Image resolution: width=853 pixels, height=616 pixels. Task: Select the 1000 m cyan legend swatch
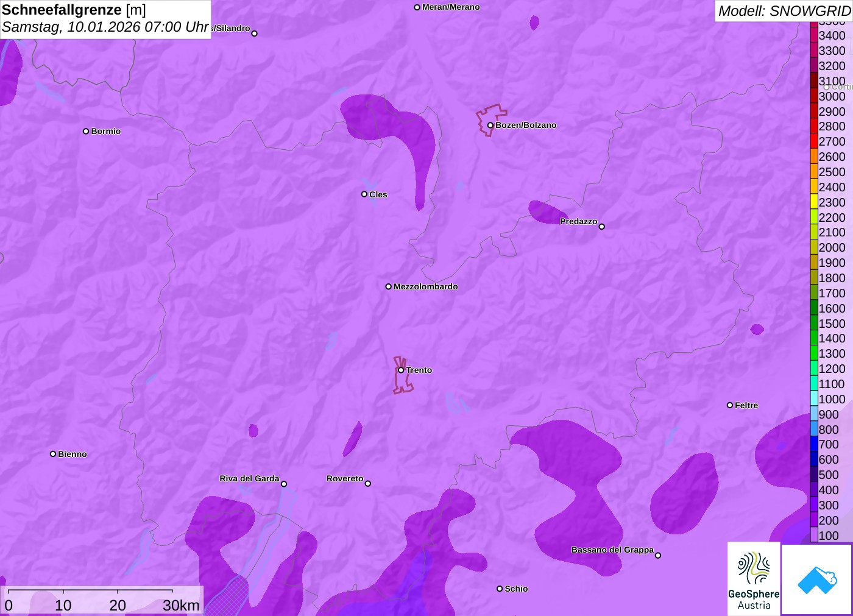[814, 398]
